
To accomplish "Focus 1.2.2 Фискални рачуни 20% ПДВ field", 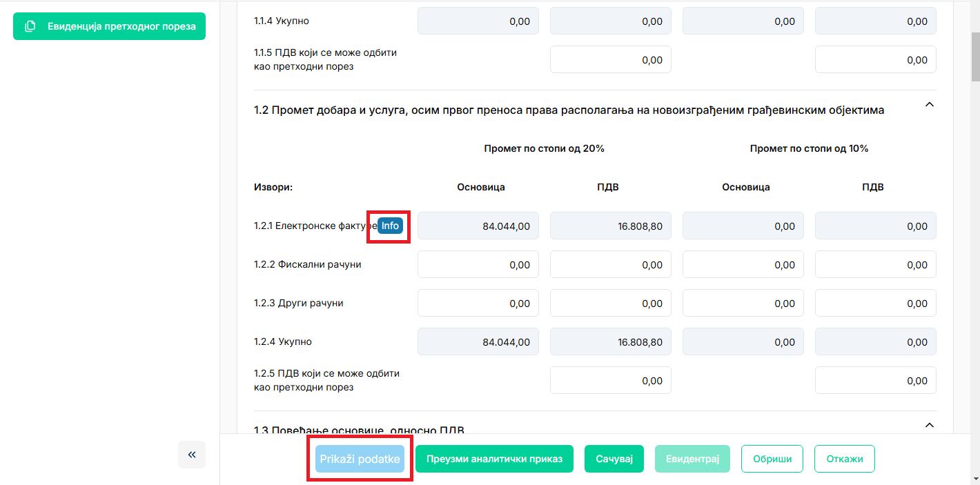I will [610, 265].
